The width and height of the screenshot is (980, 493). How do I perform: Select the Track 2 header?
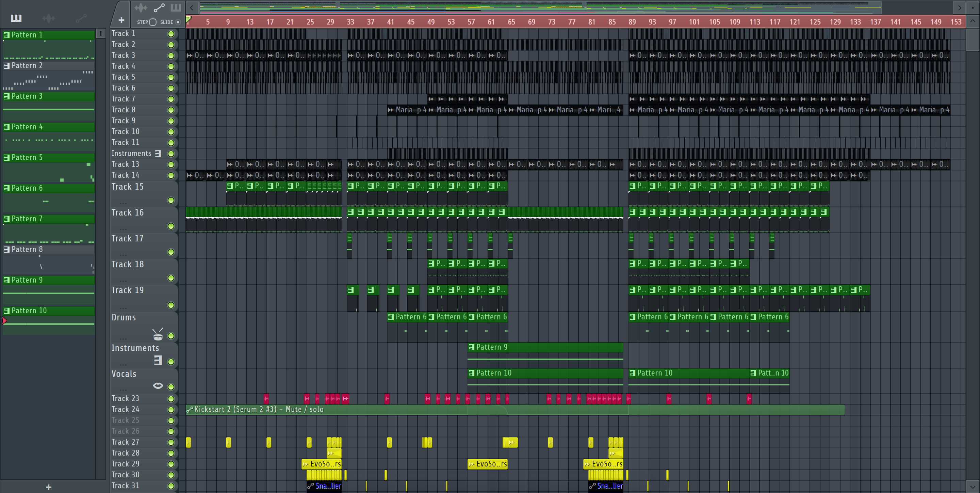tap(144, 45)
